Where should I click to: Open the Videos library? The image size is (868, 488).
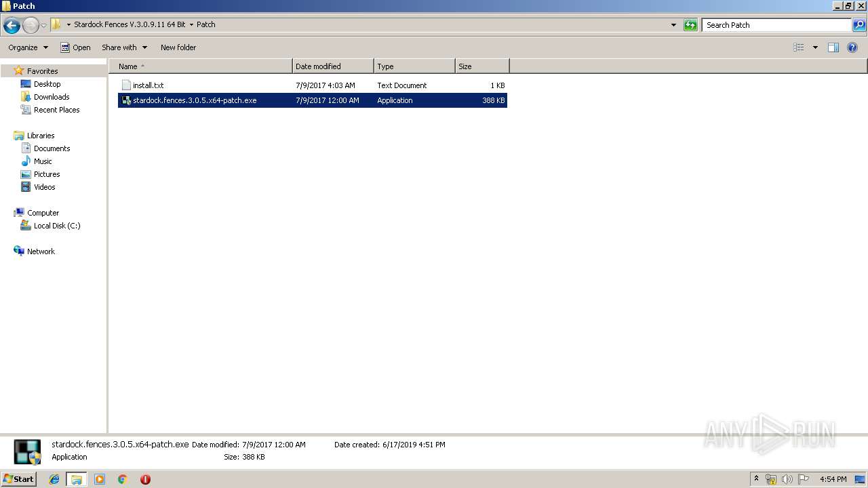45,187
